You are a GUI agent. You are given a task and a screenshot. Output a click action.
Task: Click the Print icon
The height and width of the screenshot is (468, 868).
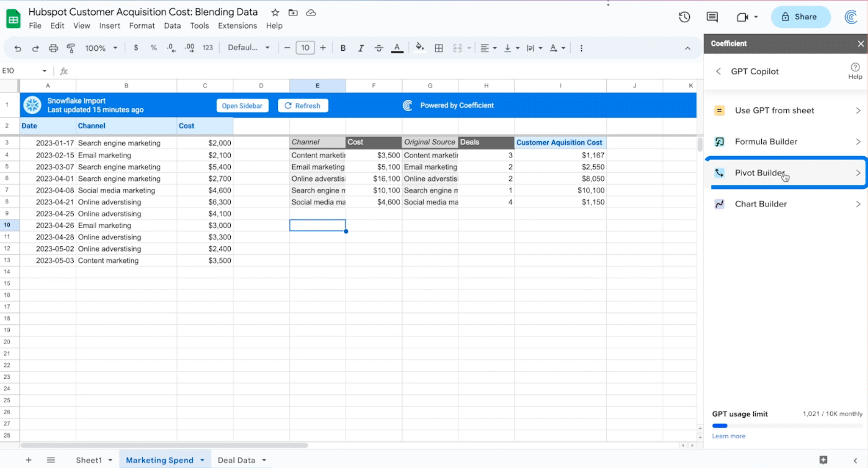[x=53, y=48]
